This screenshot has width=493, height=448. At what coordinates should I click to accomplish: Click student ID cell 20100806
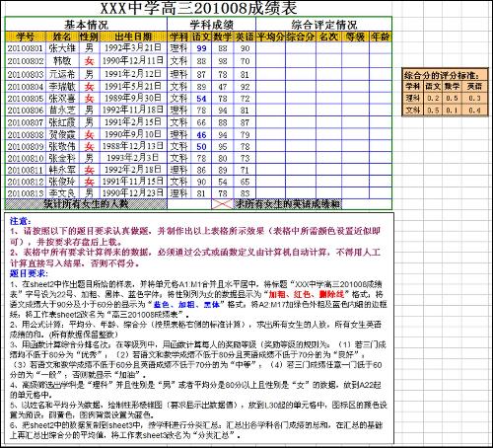[x=26, y=111]
